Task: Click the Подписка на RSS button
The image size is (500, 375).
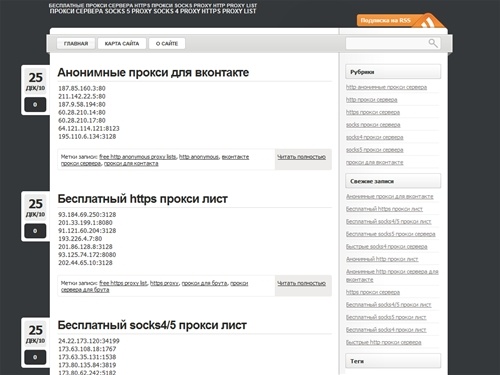Action: 386,20
